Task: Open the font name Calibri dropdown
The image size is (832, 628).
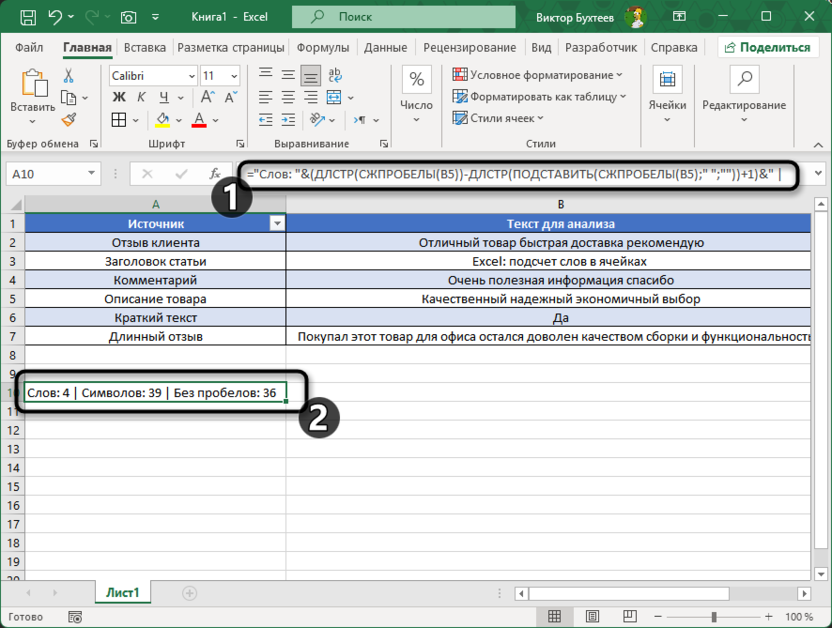Action: pos(190,76)
